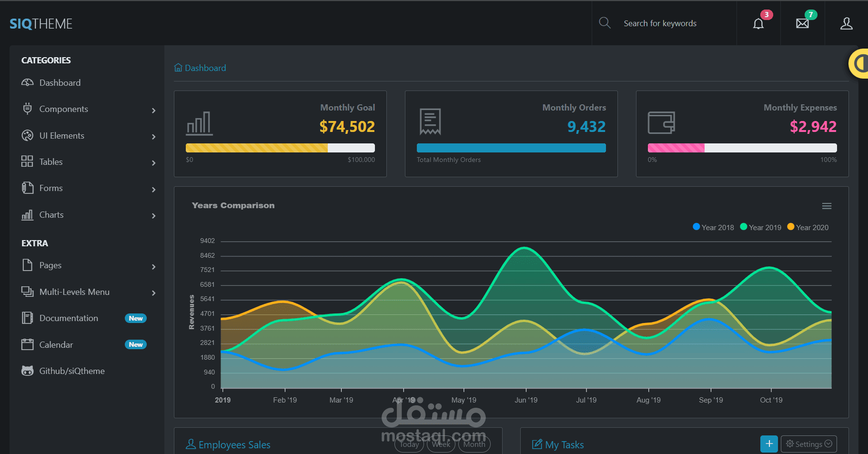Click the SIQTHEME logo link

point(41,24)
